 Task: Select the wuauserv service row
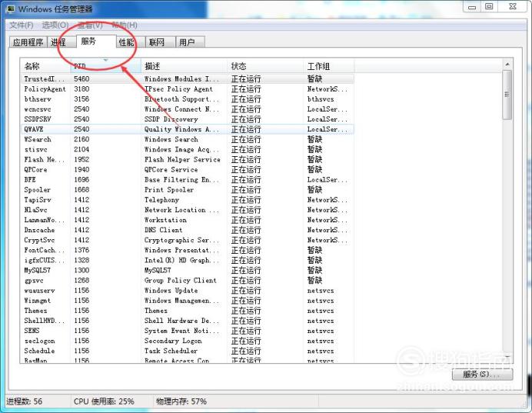pos(187,291)
